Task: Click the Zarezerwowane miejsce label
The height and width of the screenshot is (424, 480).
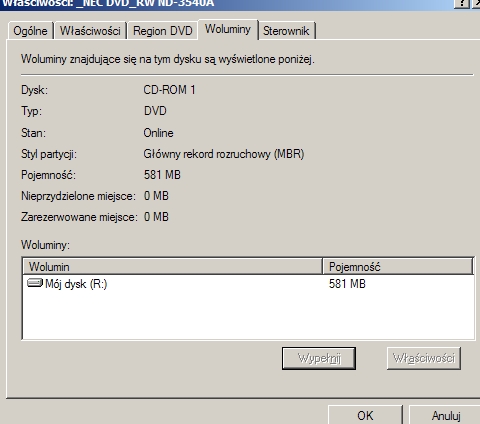Action: click(x=79, y=217)
